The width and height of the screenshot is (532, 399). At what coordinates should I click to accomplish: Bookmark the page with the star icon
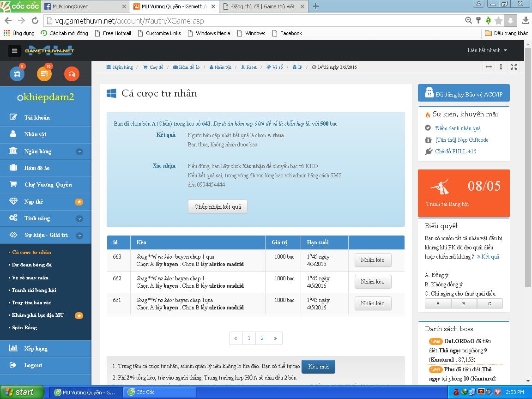pyautogui.click(x=498, y=21)
